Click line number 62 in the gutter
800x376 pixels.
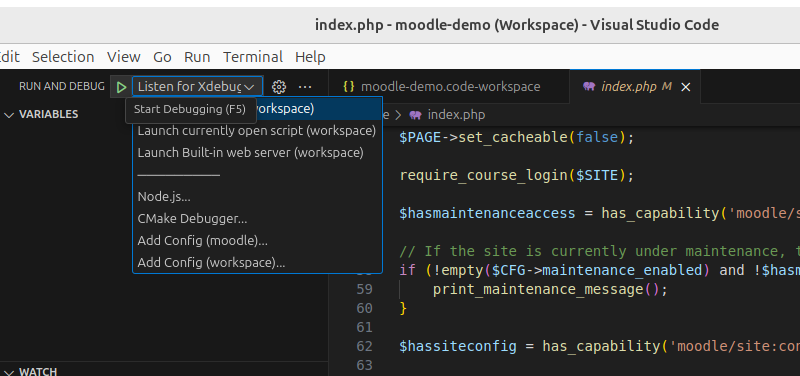click(x=364, y=346)
